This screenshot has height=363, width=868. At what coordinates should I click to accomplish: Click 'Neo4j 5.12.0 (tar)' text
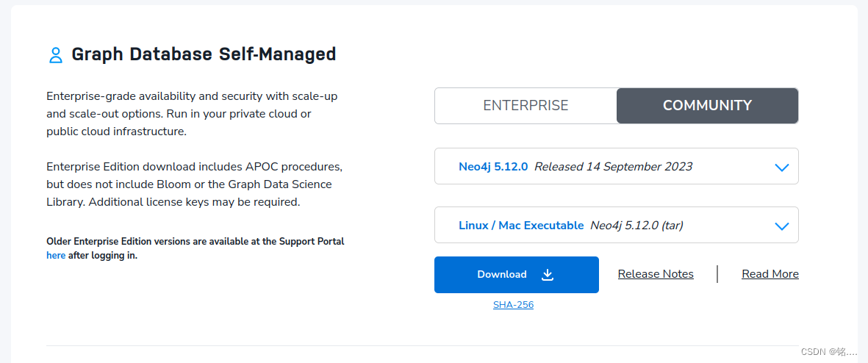tap(636, 225)
